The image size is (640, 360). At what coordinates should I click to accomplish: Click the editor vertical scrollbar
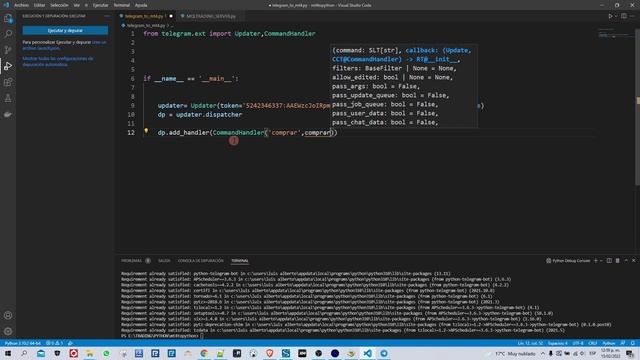[x=638, y=106]
